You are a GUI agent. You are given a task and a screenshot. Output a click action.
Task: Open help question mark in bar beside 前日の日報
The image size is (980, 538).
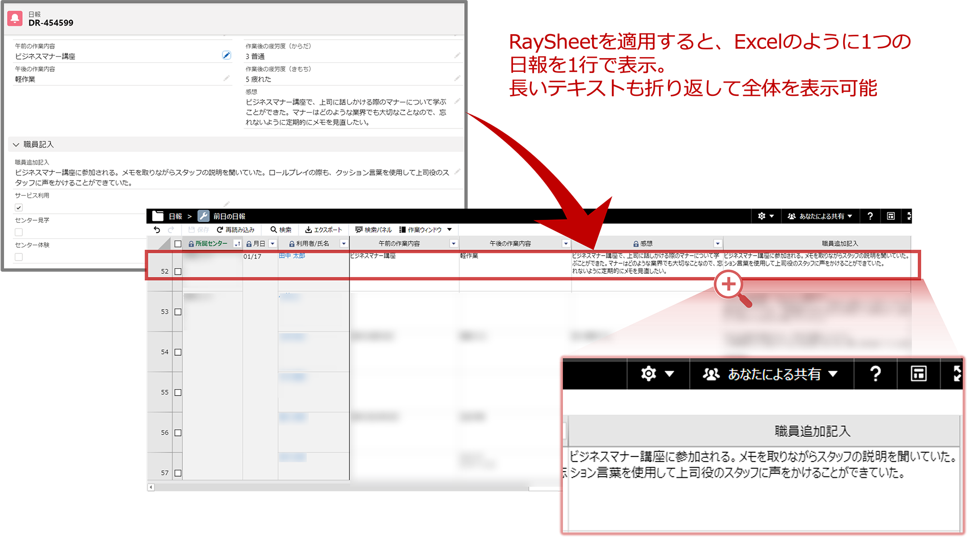point(870,216)
